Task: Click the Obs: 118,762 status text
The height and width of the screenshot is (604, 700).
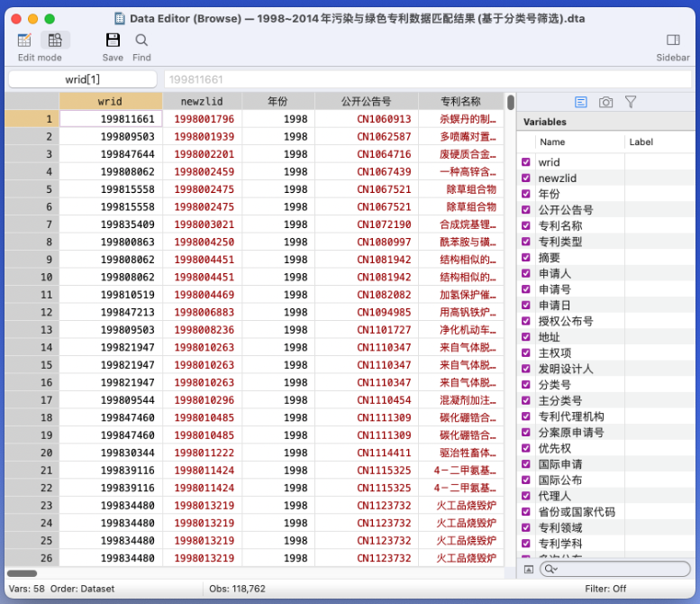Action: tap(237, 589)
